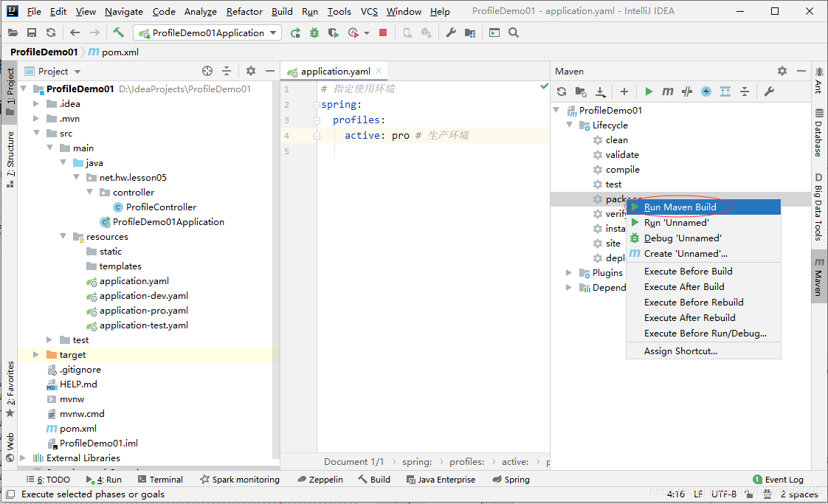
Task: Toggle Maven Offline Mode icon
Action: 687,92
